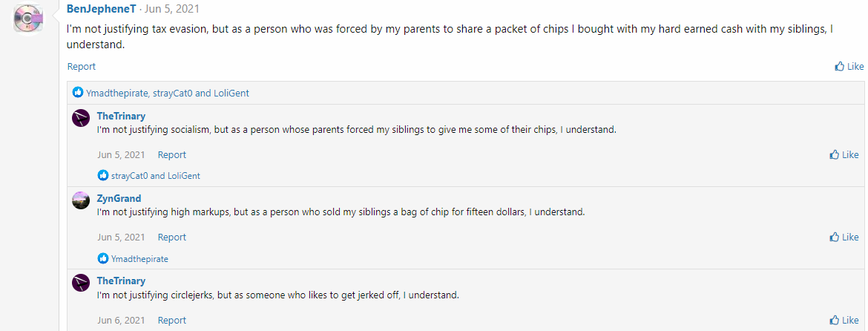Report ZynGrand's reply

click(x=172, y=237)
